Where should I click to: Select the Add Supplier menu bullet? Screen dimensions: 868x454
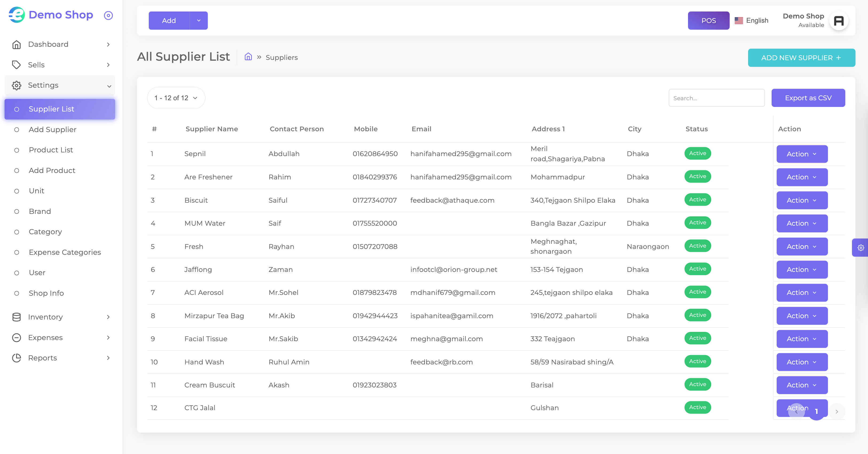point(17,130)
